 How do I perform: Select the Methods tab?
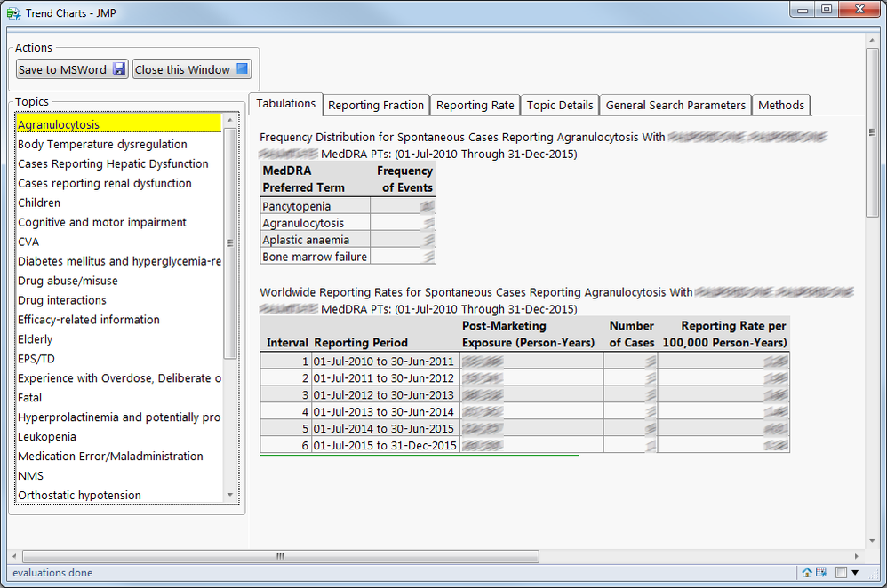pos(780,105)
